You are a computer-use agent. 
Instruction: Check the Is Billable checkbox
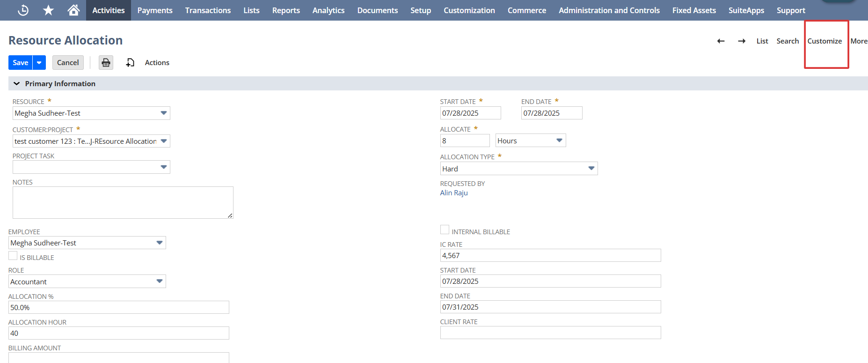(x=13, y=256)
